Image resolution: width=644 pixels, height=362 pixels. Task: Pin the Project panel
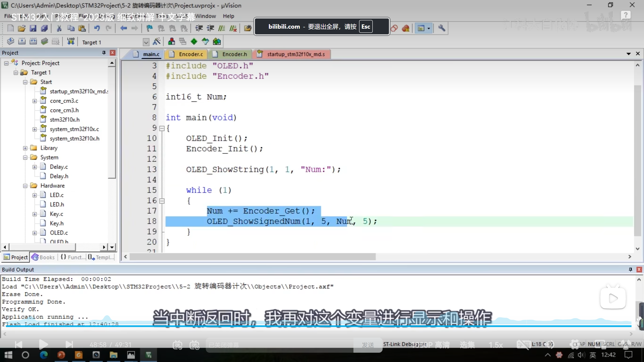point(104,53)
